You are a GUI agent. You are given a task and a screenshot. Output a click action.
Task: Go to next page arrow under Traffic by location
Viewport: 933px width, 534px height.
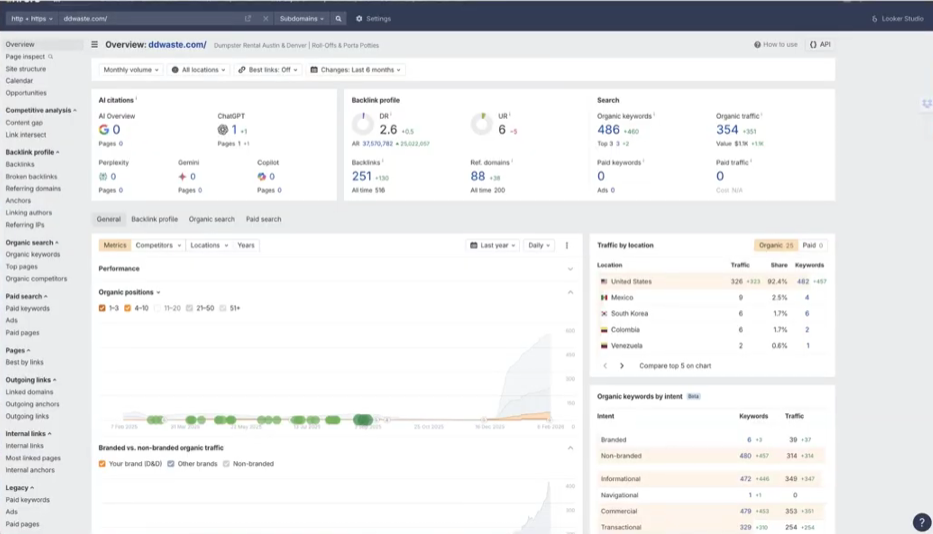coord(622,366)
